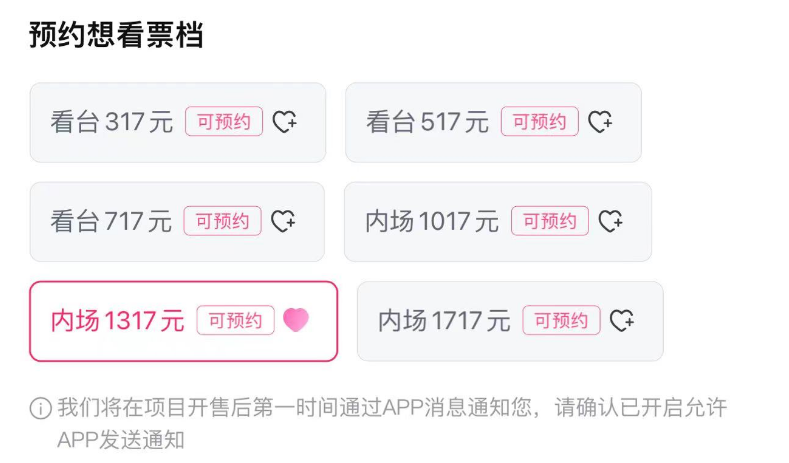
Task: Click the info circle icon beside notice
Action: pos(41,408)
